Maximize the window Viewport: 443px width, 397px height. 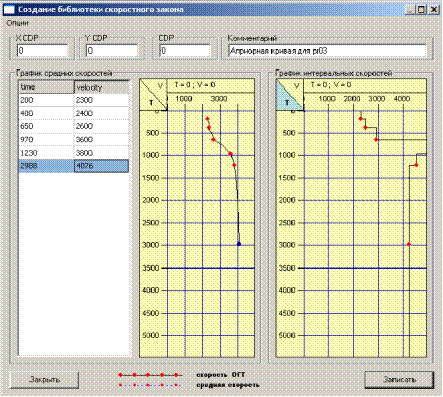pyautogui.click(x=422, y=10)
